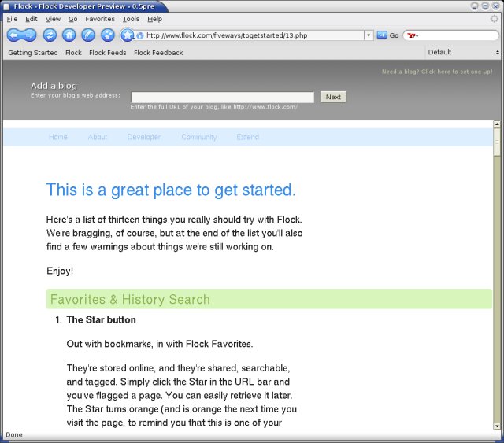Open the Flock toolbar favorite

73,53
